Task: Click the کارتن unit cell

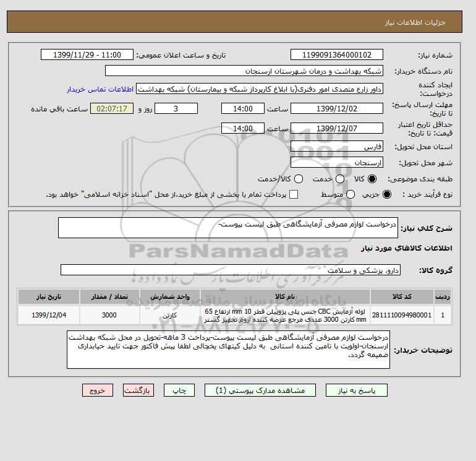Action: [x=170, y=316]
